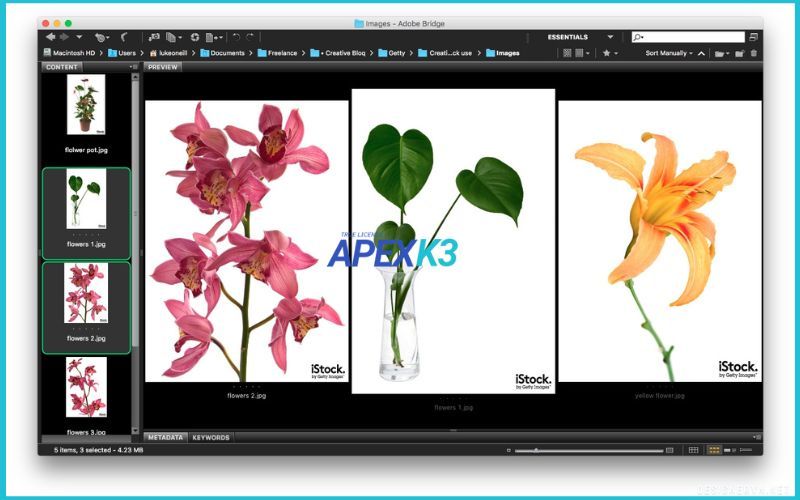The height and width of the screenshot is (500, 800).
Task: Click the status text 5 items, 3 selected
Action: 98,450
